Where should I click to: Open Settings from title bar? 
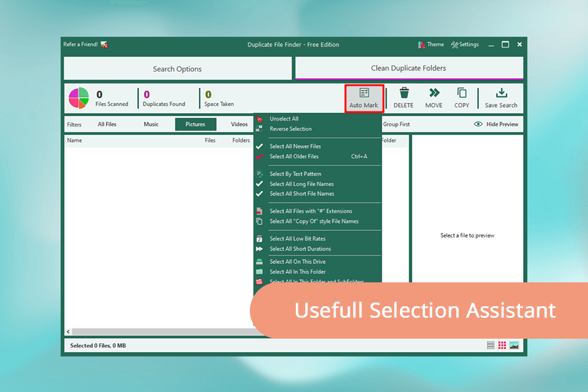pos(465,45)
